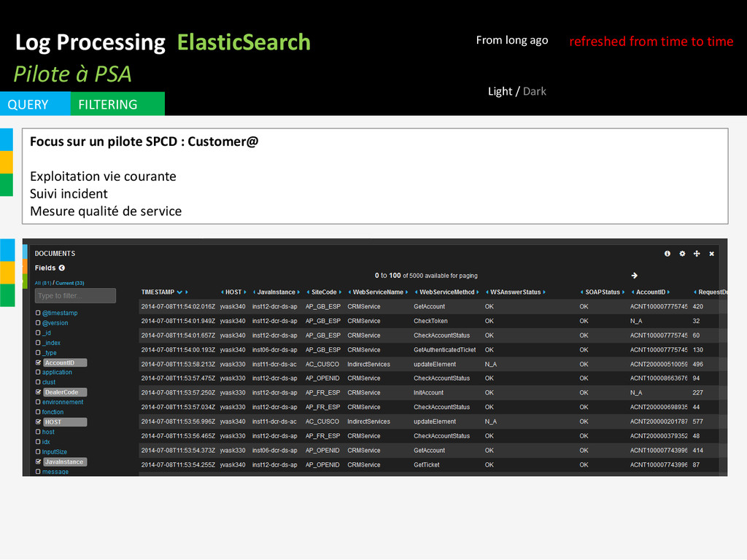Screen dimensions: 747x560
Task: Sort by the SiteCode column header
Action: (x=324, y=292)
